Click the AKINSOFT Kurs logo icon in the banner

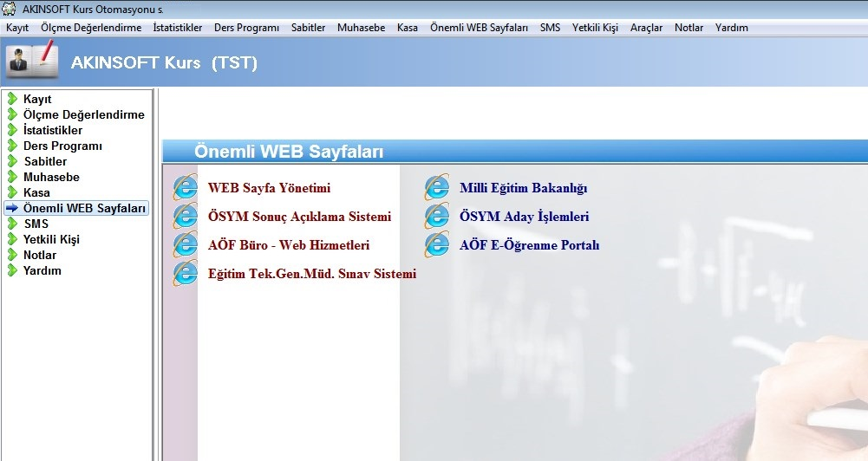coord(32,60)
